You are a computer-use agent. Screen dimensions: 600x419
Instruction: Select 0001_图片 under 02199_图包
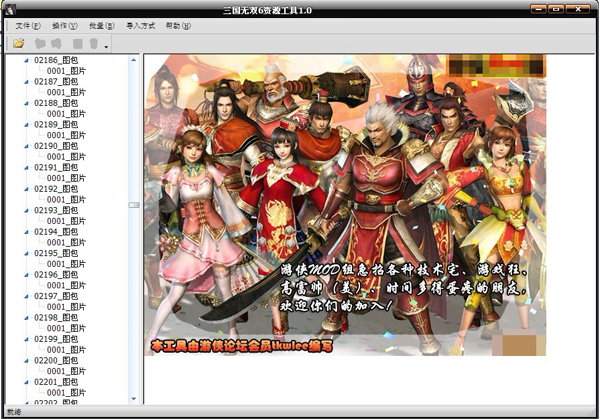click(x=66, y=349)
